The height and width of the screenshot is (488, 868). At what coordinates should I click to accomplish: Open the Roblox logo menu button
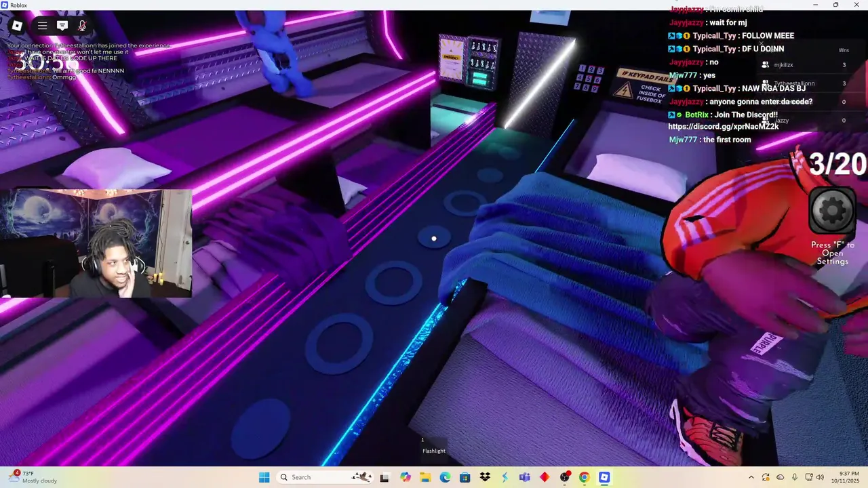click(17, 26)
